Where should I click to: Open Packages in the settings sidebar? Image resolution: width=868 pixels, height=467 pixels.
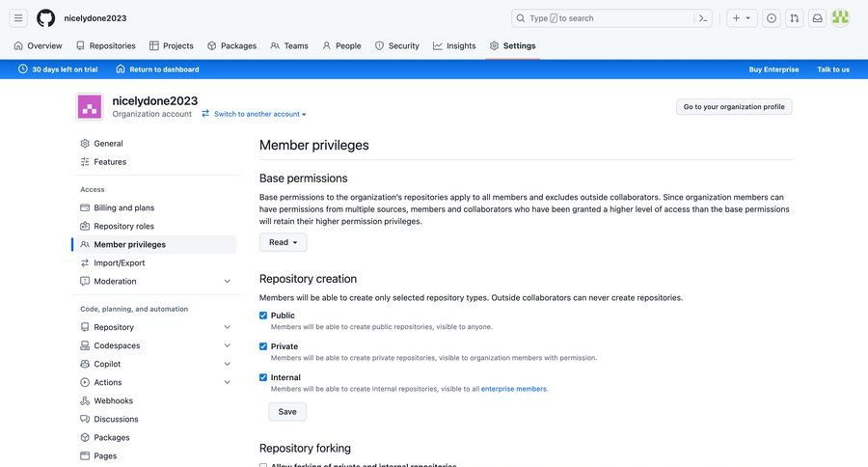click(111, 438)
